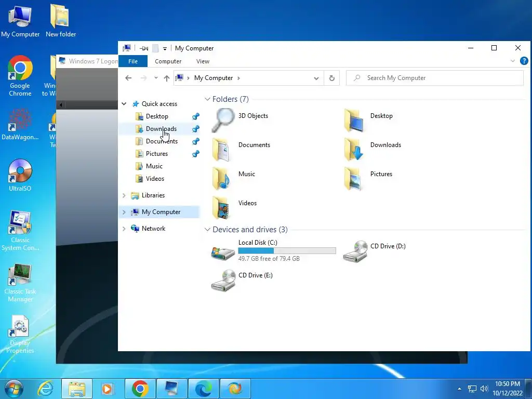Click the network tray icon
This screenshot has width=532, height=399.
click(472, 389)
